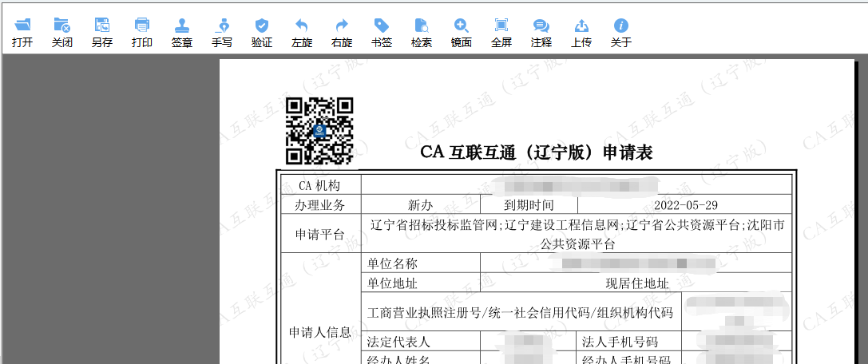Click the 申请平台 label cell
This screenshot has width=868, height=364.
tap(320, 234)
